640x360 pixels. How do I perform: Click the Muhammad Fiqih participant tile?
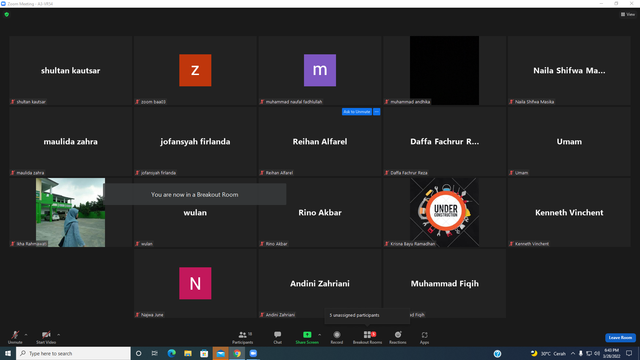coord(444,283)
